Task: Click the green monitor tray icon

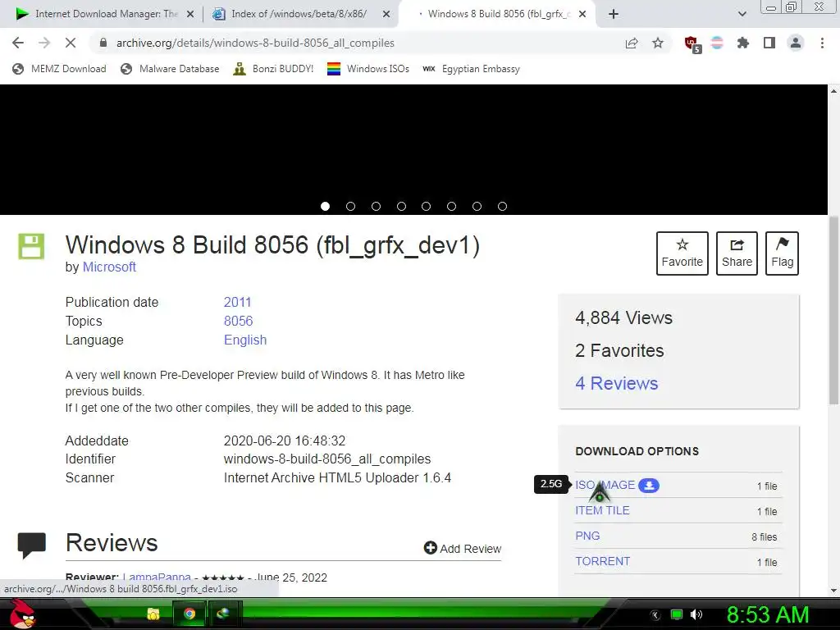Action: coord(677,614)
